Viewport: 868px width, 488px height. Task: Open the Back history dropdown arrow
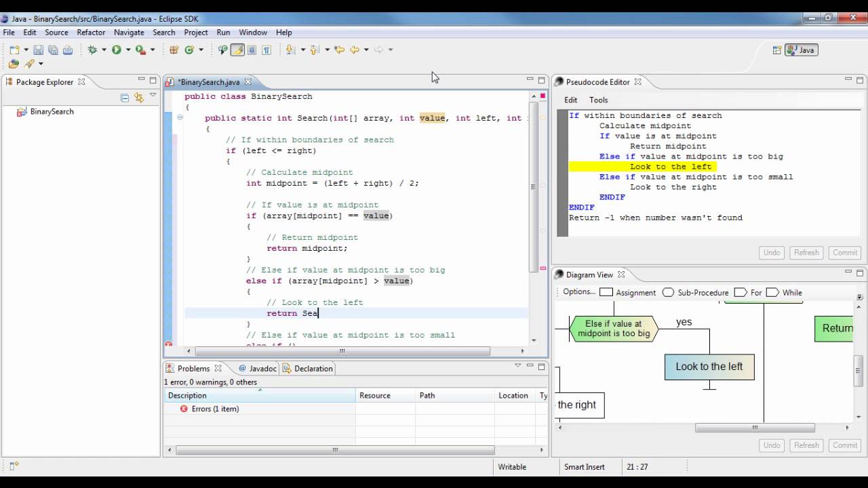(366, 49)
